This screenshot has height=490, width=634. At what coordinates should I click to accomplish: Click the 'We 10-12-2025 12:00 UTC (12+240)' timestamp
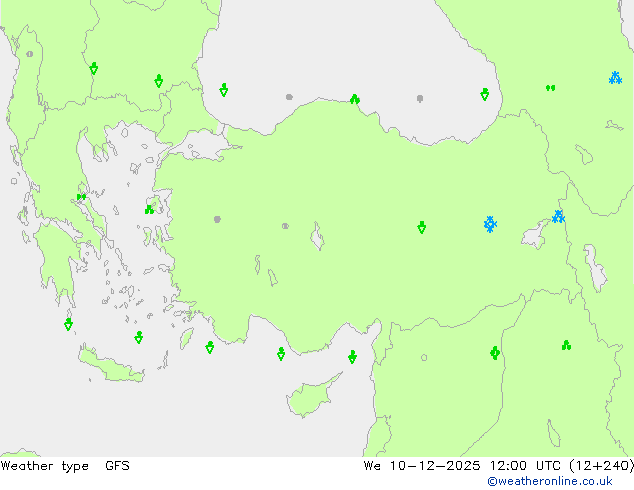click(x=499, y=466)
